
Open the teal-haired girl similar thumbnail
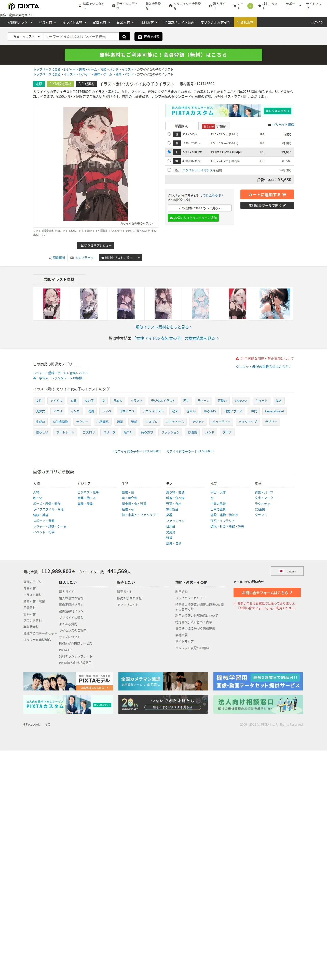pos(200,304)
